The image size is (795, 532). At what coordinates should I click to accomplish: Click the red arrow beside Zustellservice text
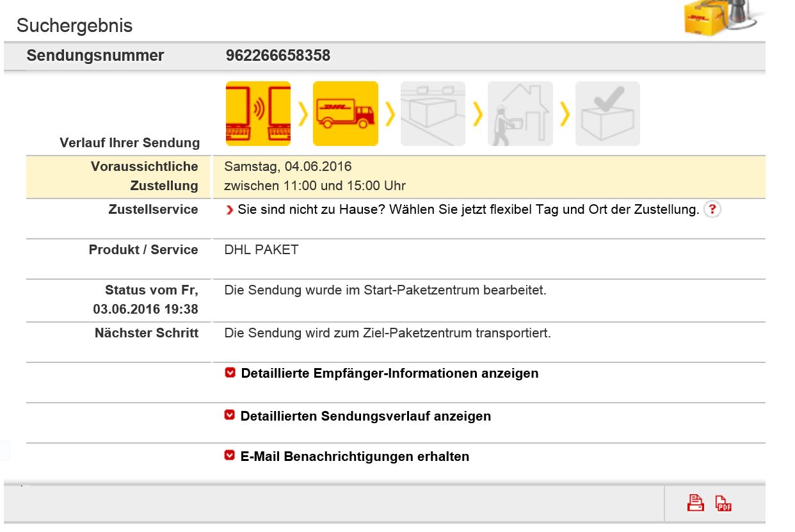(230, 210)
